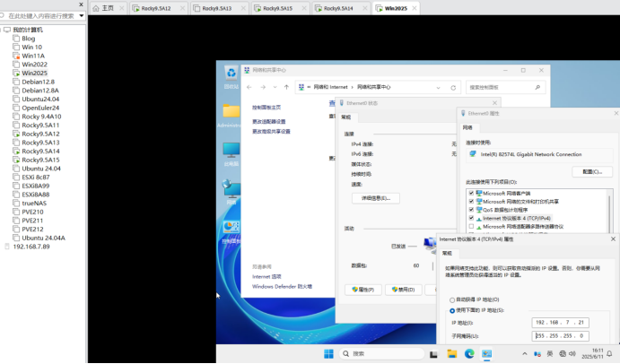This screenshot has width=620, height=364.
Task: Click the 详细信息 button in Ethernet0 status
Action: tap(373, 198)
